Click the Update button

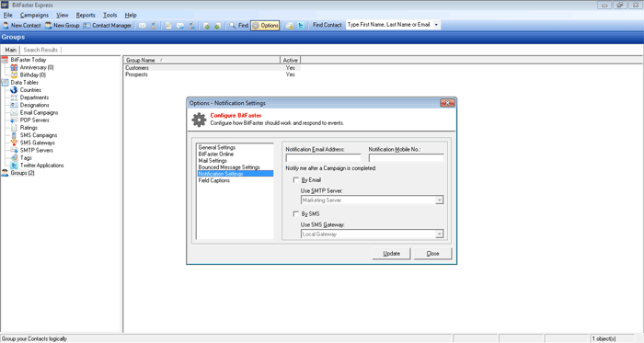point(391,254)
